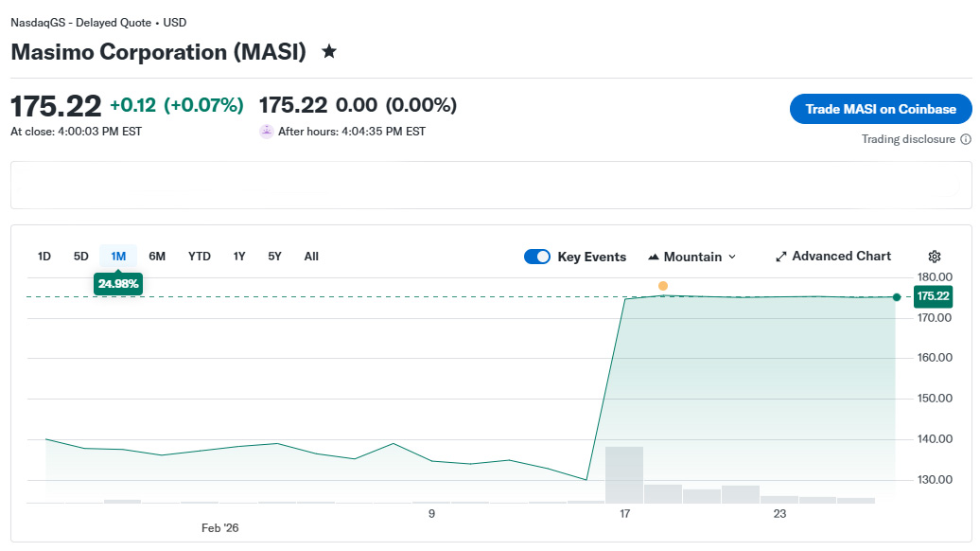The width and height of the screenshot is (980, 551).
Task: Choose the 1Y time range
Action: (239, 257)
